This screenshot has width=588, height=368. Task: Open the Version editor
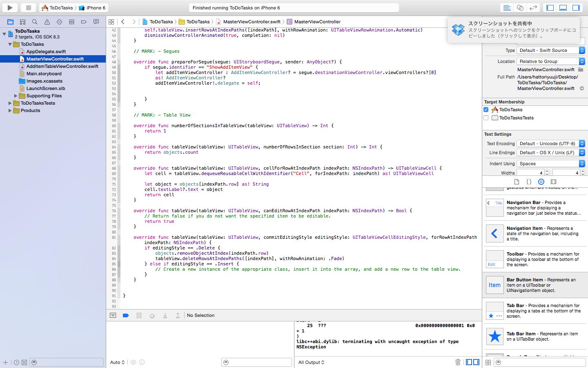533,8
